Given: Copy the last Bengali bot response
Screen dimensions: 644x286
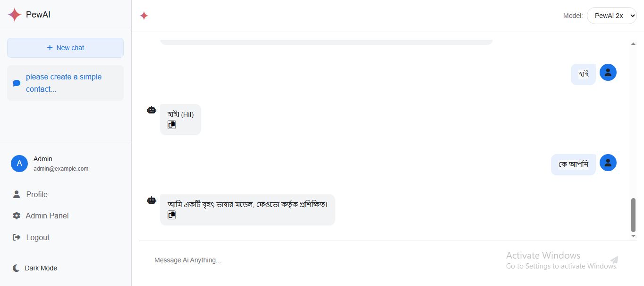Looking at the screenshot, I should click(x=172, y=215).
